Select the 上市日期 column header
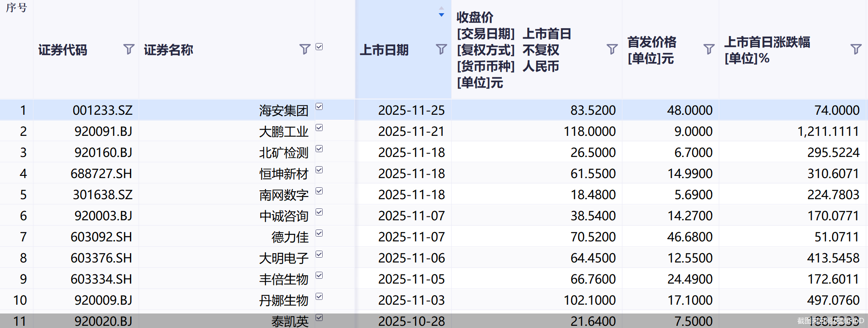The image size is (868, 328). pos(384,50)
